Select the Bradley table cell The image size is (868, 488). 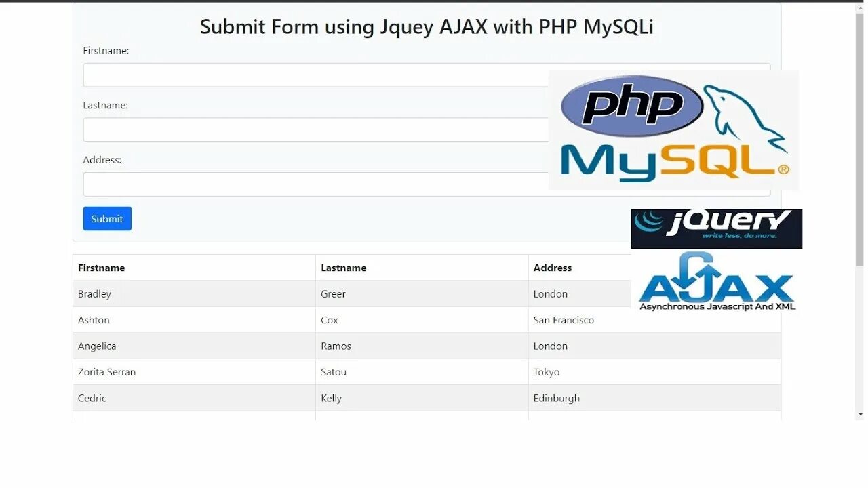(x=194, y=294)
